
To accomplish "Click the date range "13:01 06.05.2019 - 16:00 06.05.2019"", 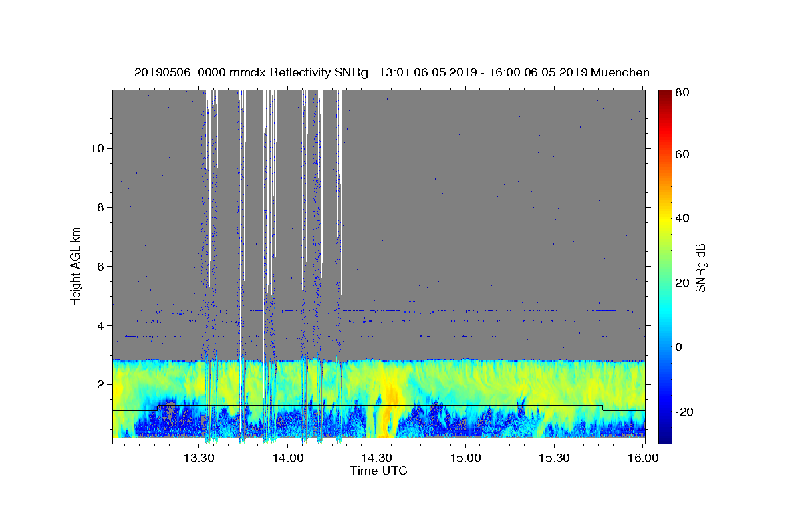I will [x=482, y=72].
